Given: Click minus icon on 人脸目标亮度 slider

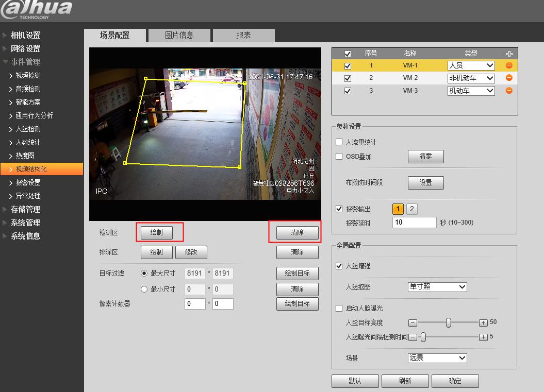Looking at the screenshot, I should tap(413, 322).
